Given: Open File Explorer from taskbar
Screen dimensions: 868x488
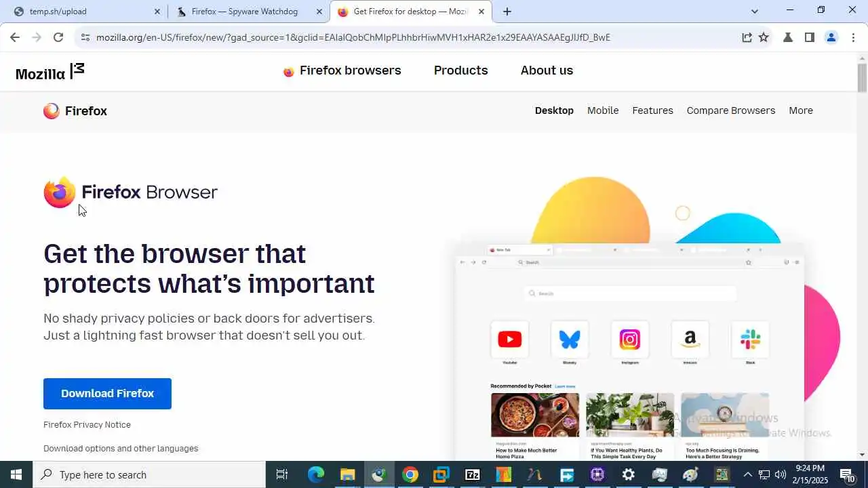Looking at the screenshot, I should pos(347,474).
